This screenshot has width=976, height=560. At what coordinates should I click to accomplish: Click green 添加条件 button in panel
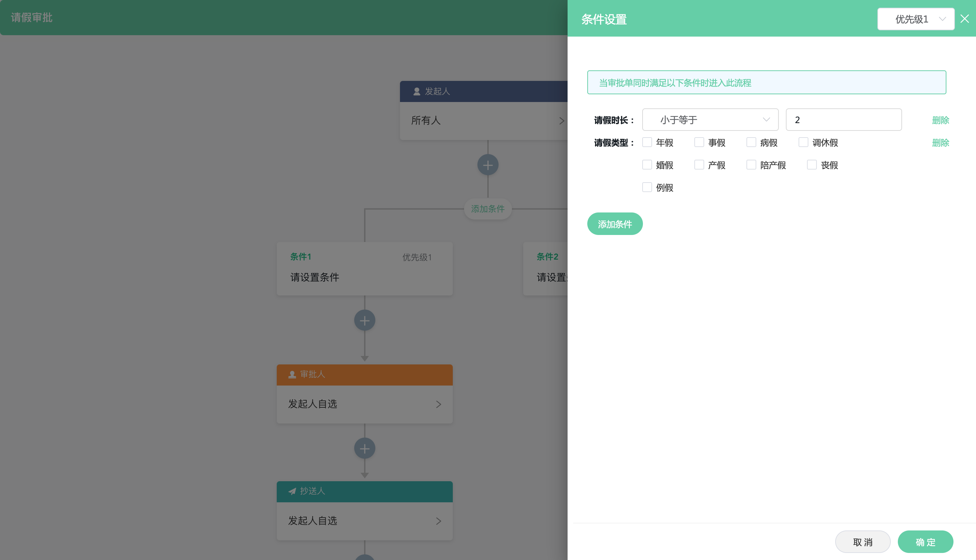coord(615,224)
